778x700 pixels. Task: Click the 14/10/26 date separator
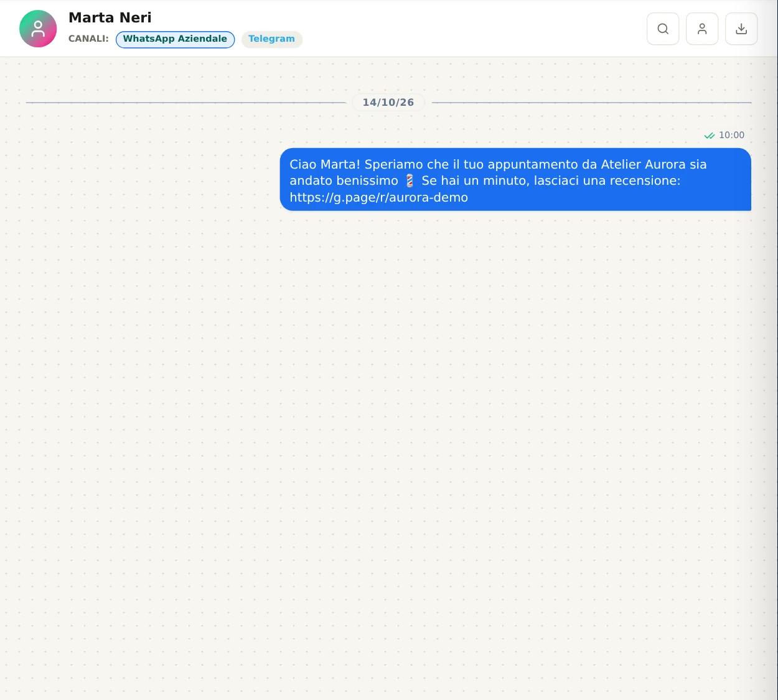coord(388,102)
